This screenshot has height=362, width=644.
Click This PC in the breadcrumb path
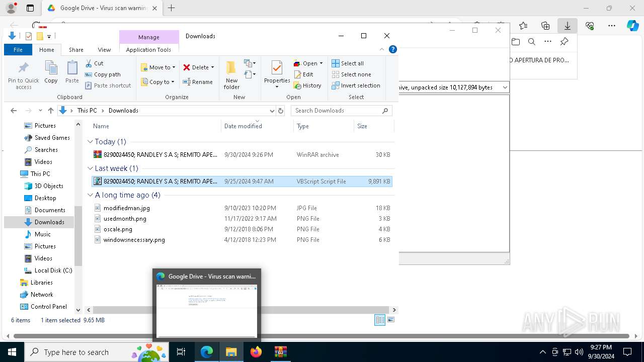87,111
